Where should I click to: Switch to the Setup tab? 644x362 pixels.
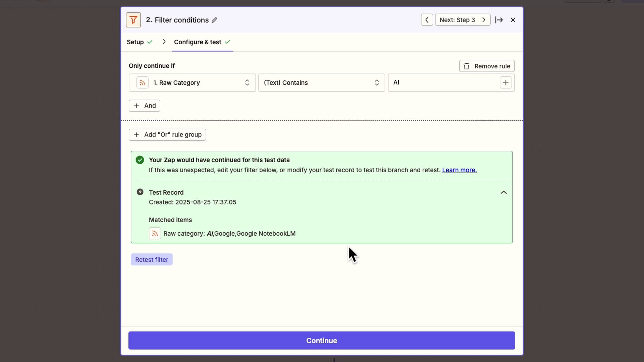136,42
